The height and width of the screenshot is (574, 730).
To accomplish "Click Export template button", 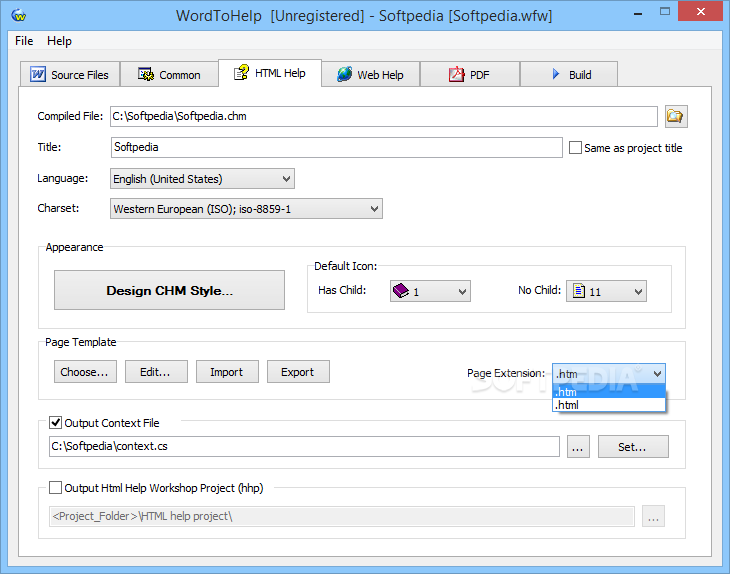I will (298, 371).
